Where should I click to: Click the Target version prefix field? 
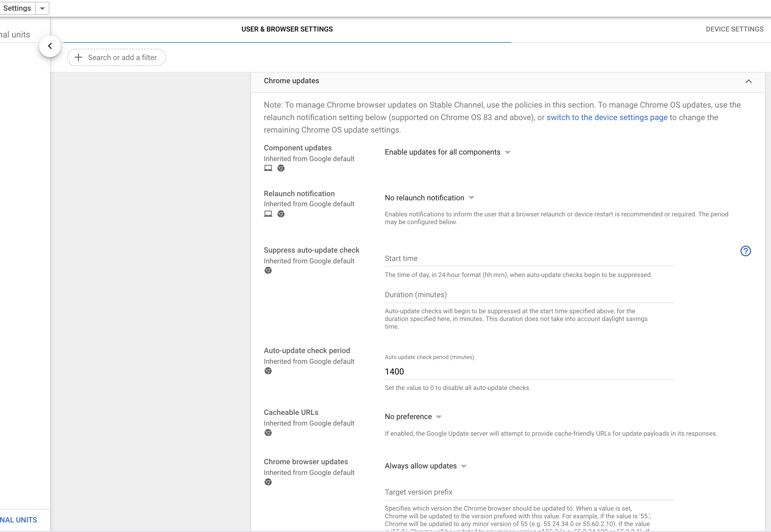pos(529,492)
